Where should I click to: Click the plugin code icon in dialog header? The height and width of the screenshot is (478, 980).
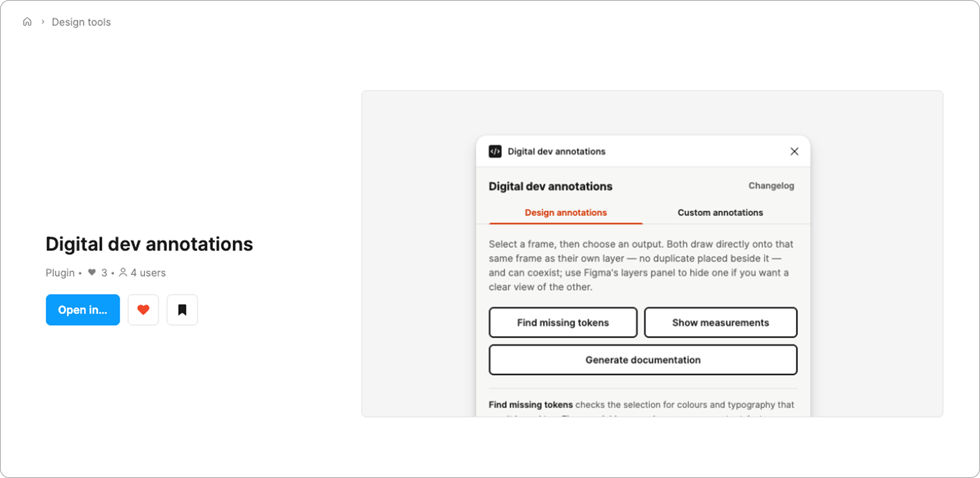[x=495, y=152]
